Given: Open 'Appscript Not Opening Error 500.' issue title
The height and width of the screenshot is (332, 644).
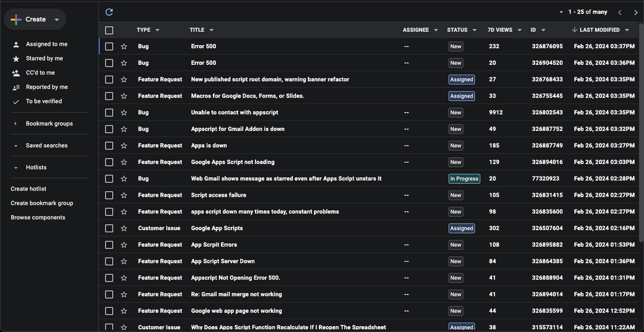Looking at the screenshot, I should pos(236,278).
